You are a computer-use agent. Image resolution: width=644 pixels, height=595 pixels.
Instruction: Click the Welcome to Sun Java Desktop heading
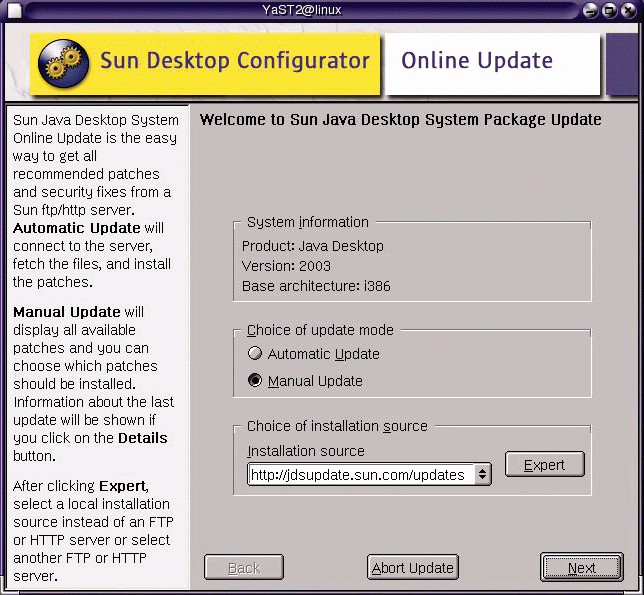pyautogui.click(x=400, y=120)
